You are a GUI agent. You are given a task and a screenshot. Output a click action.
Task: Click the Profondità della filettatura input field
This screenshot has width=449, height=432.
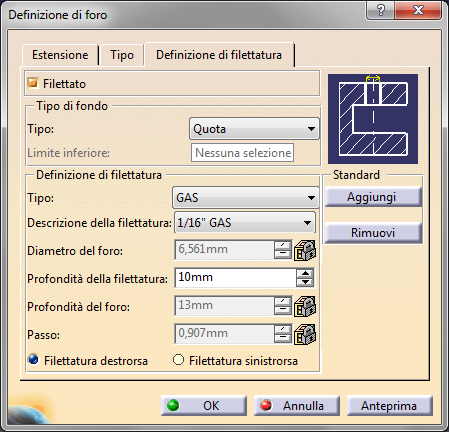tap(235, 278)
